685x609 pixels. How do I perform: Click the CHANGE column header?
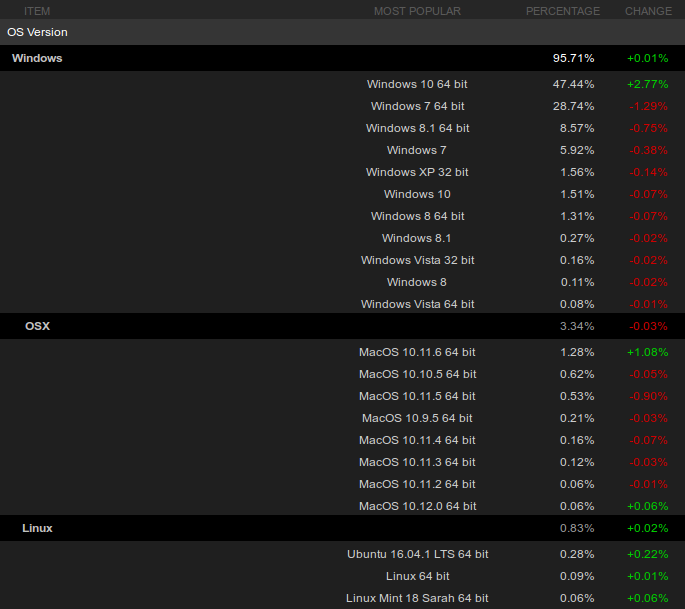click(648, 11)
